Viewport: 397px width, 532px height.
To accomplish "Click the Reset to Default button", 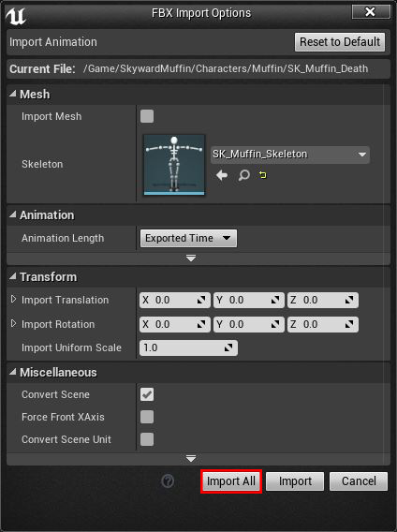I will (340, 42).
